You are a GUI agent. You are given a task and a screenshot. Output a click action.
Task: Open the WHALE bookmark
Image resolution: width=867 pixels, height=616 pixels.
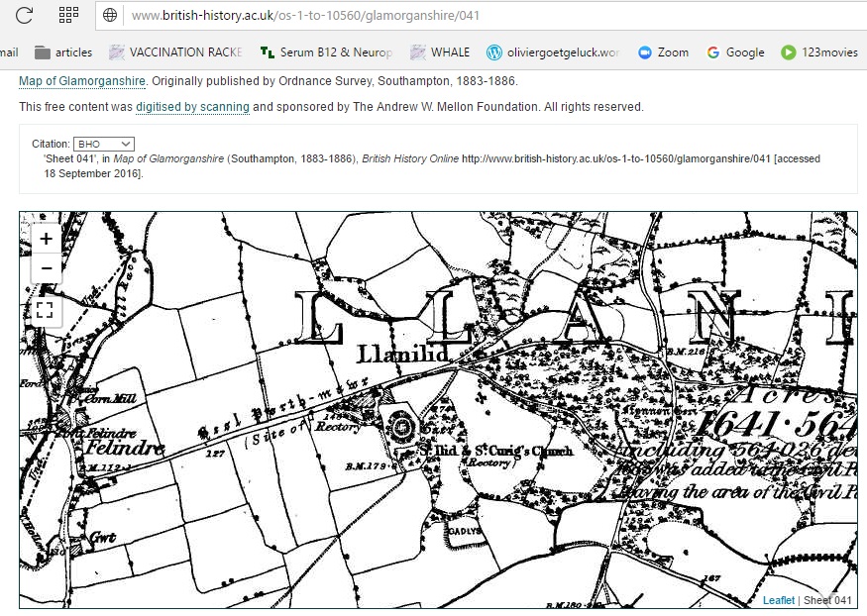440,52
